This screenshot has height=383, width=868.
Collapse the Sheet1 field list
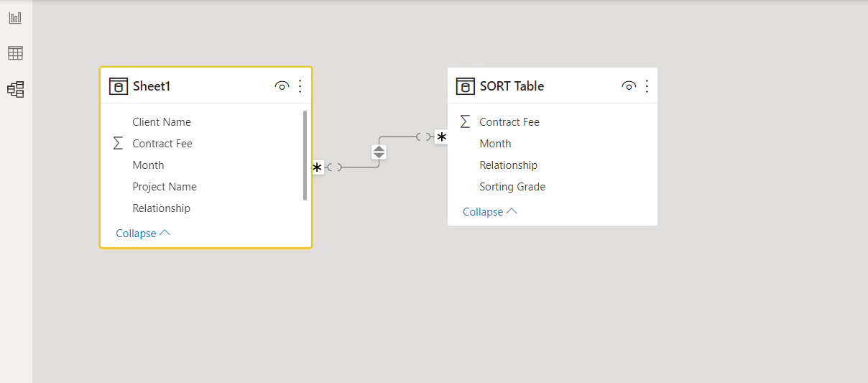[x=143, y=233]
